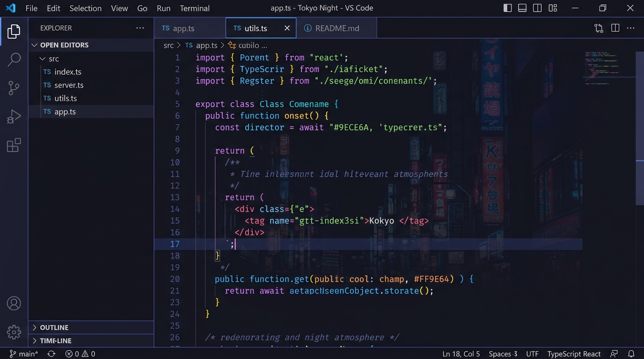Open the Source Control view
The image size is (644, 359).
click(x=14, y=88)
